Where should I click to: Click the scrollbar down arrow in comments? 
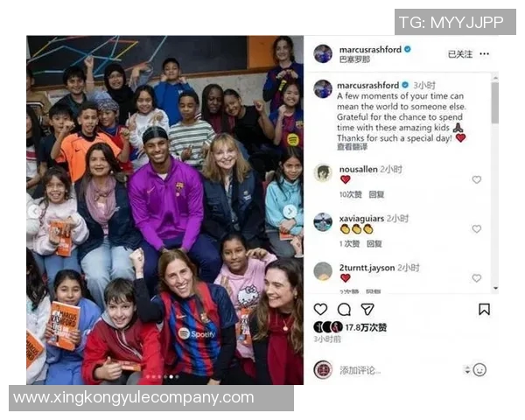(495, 288)
